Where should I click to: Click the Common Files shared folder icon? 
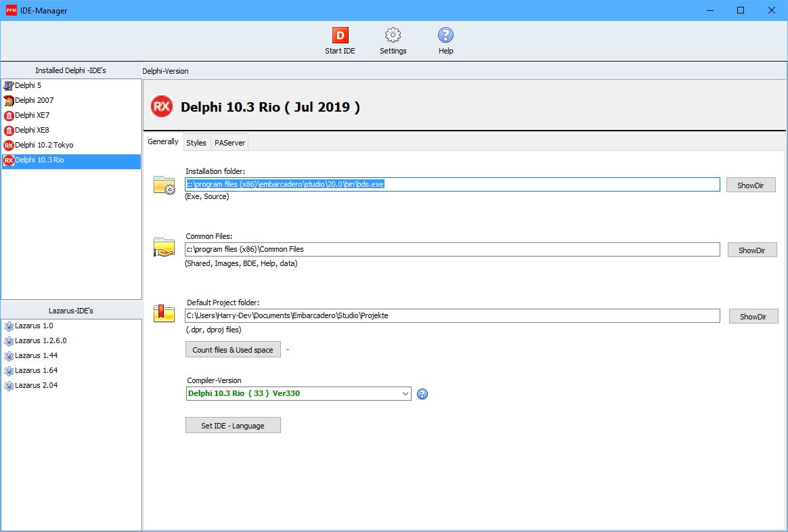pos(165,247)
